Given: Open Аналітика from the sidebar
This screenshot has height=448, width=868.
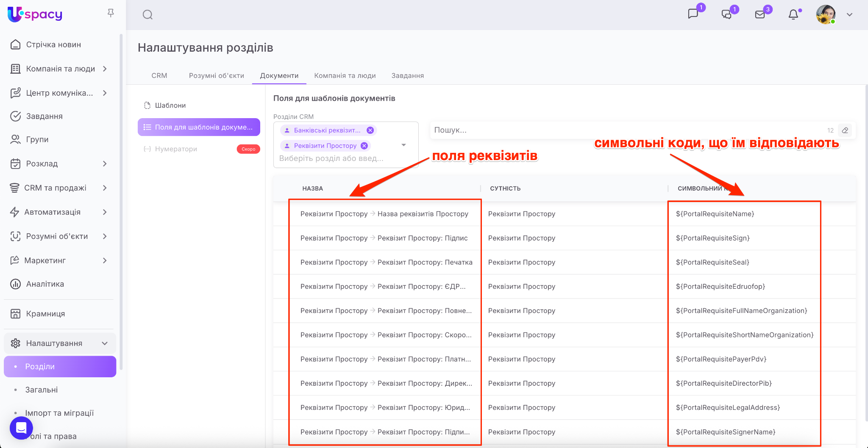Looking at the screenshot, I should (x=45, y=284).
